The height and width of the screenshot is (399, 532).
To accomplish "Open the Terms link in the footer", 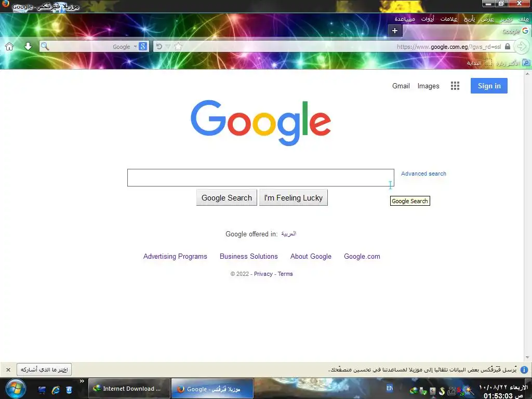I will pos(285,274).
